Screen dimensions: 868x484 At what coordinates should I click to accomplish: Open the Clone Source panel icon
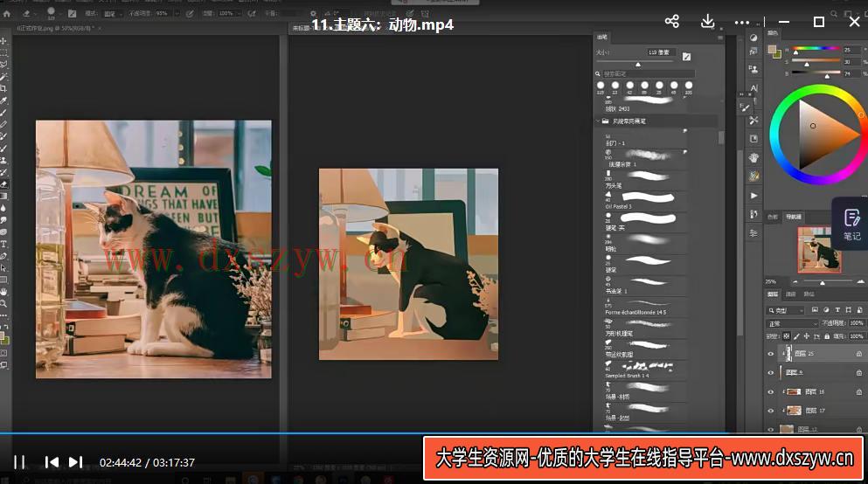[753, 69]
